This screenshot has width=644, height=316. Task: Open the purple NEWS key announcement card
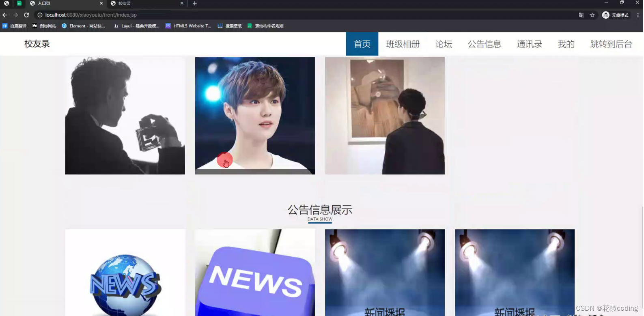255,273
